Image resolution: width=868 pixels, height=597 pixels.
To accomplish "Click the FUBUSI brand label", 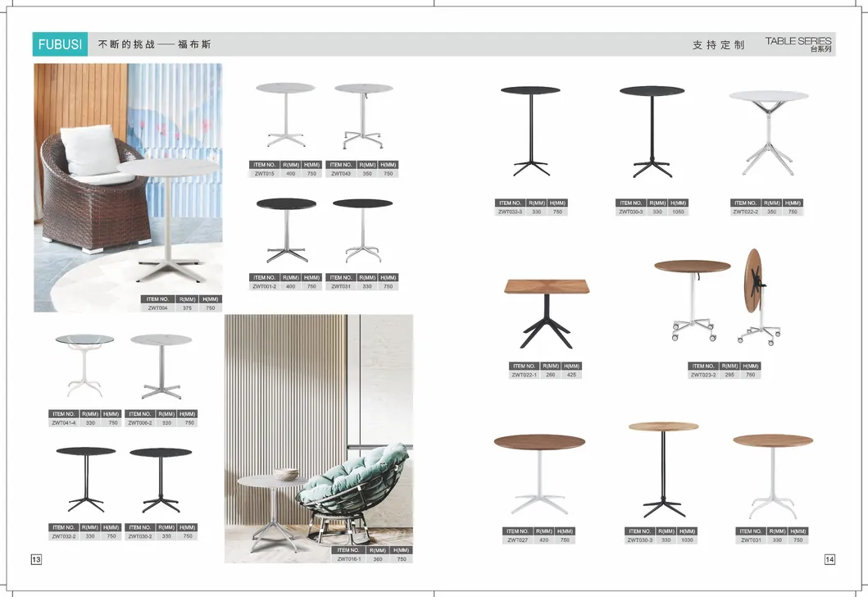I will click(59, 43).
